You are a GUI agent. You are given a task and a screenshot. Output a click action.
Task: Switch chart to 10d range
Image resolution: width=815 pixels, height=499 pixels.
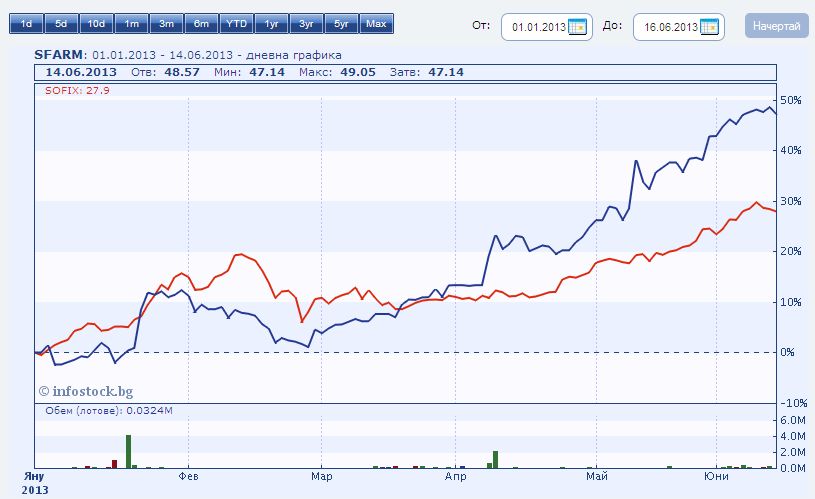pyautogui.click(x=96, y=24)
